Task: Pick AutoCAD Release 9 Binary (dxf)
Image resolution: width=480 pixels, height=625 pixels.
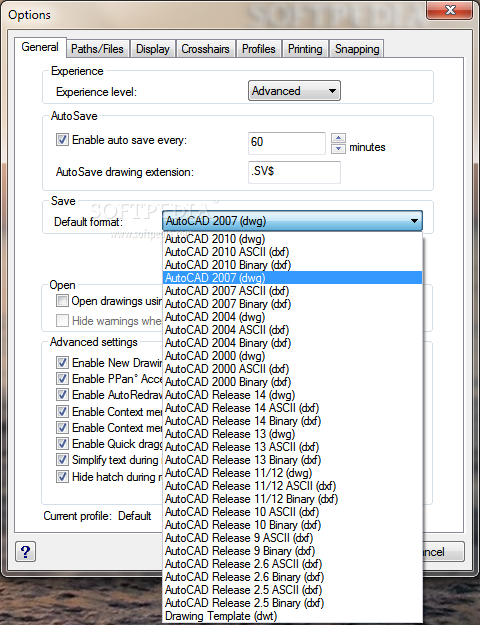Action: pyautogui.click(x=293, y=551)
